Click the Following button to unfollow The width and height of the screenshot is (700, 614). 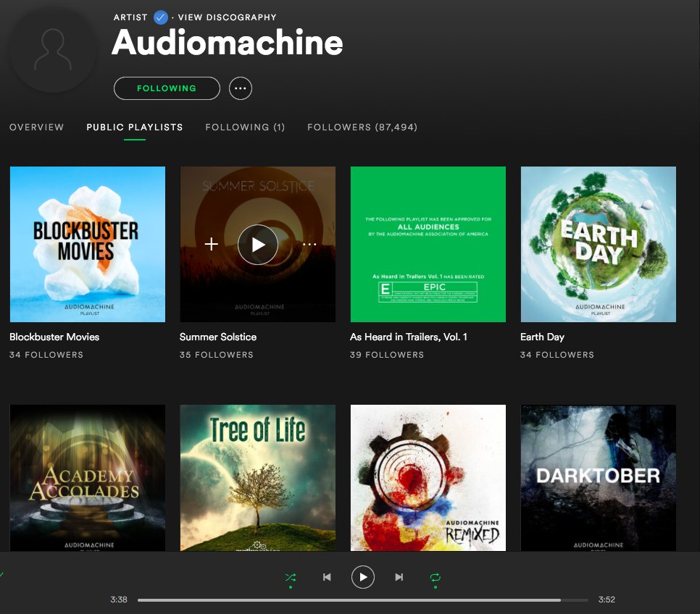[x=167, y=88]
